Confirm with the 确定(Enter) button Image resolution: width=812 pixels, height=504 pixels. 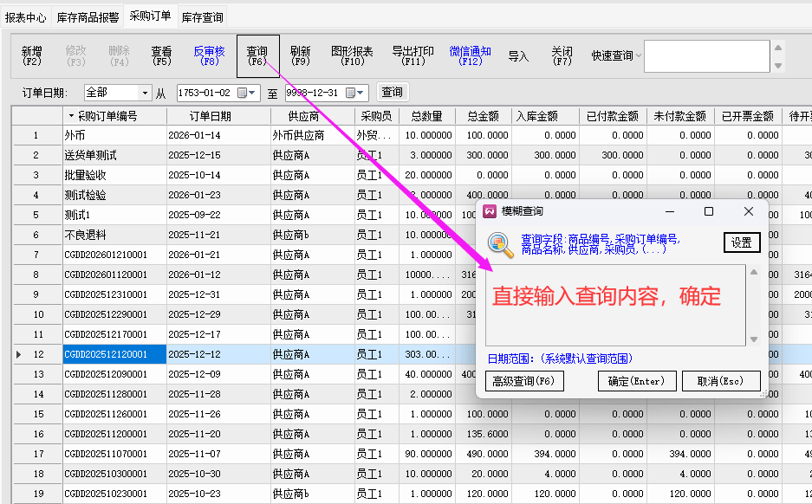635,381
